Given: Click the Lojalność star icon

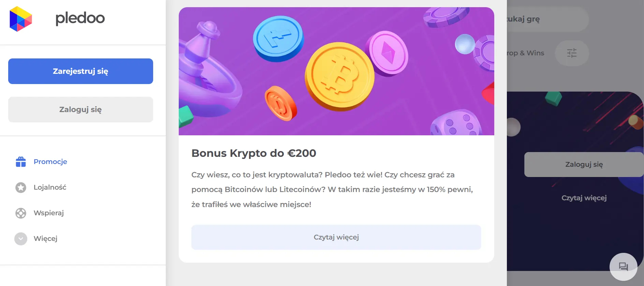Looking at the screenshot, I should click(21, 187).
